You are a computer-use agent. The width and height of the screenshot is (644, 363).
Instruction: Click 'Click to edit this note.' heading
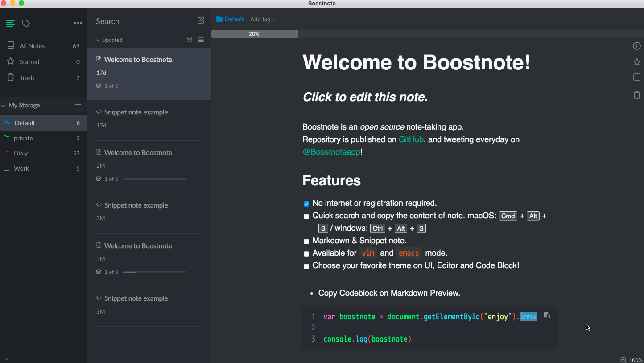pyautogui.click(x=365, y=97)
